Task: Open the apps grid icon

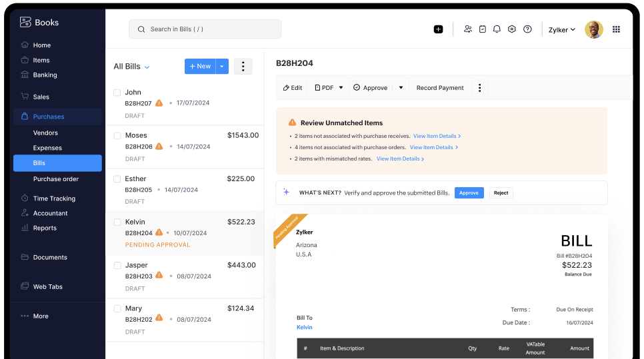Action: click(616, 29)
